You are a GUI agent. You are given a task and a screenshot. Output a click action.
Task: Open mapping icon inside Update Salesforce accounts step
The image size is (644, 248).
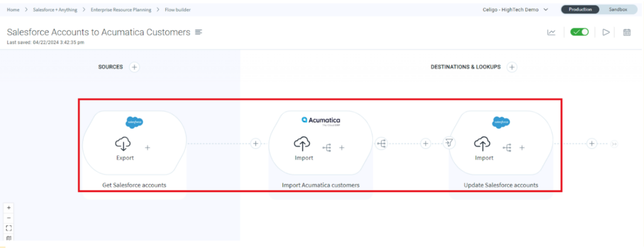508,148
